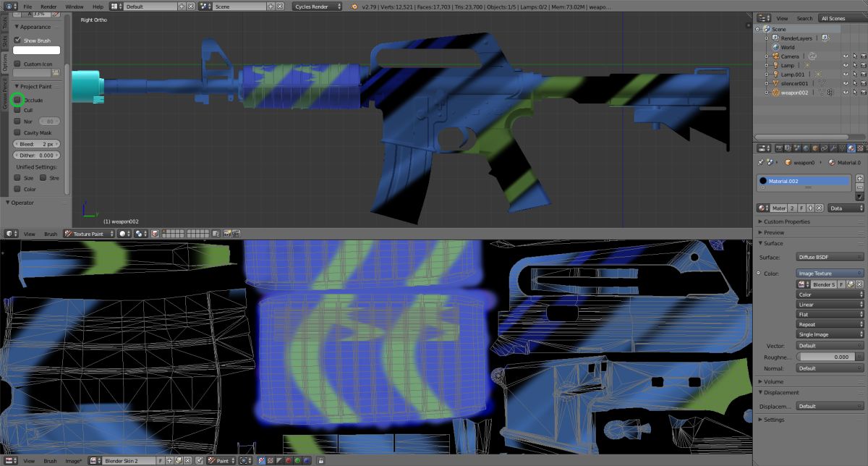Click the scene browse icon
Image resolution: width=868 pixels, height=466 pixels.
point(206,6)
